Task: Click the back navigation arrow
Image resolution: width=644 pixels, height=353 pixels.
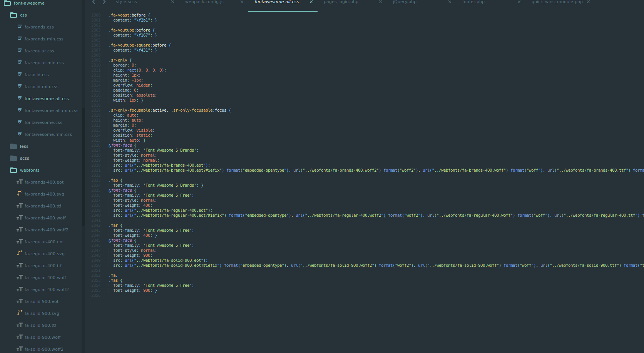Action: tap(93, 2)
